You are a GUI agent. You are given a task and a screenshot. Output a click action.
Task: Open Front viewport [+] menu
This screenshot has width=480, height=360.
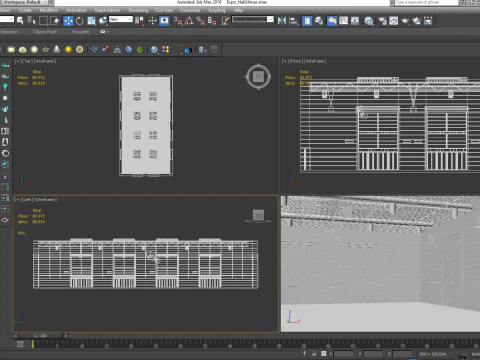pyautogui.click(x=284, y=61)
